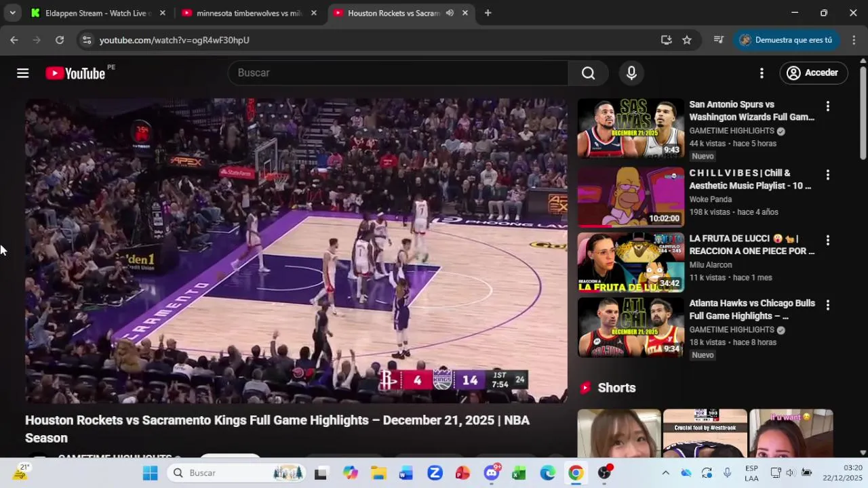View site information icon in address bar

(86, 40)
